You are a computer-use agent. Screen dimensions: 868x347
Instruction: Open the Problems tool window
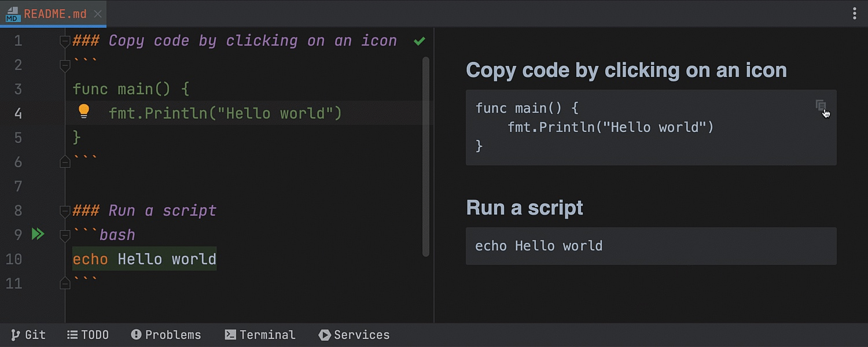[x=166, y=335]
